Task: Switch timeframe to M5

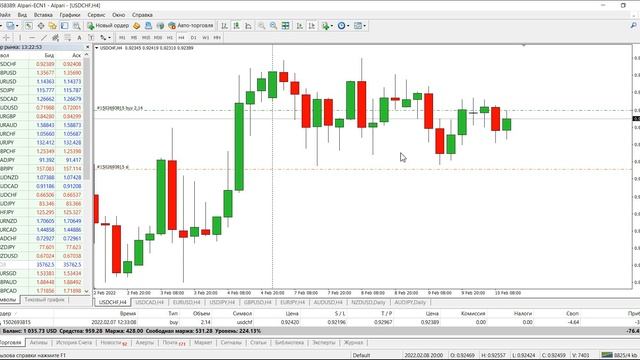Action: coord(134,38)
